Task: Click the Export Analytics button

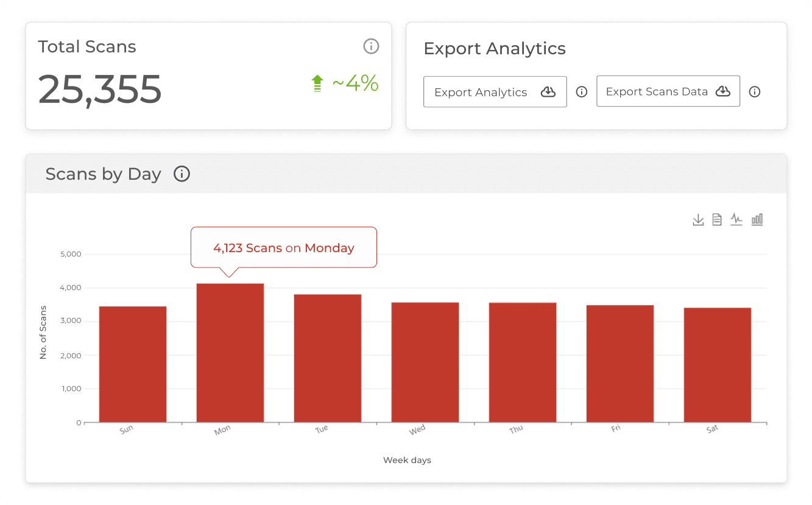Action: 495,92
